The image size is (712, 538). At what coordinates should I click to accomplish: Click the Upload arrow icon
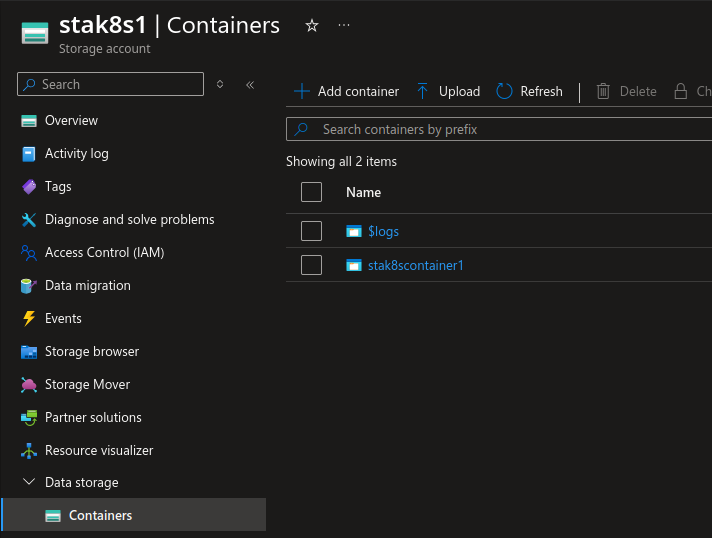(422, 91)
